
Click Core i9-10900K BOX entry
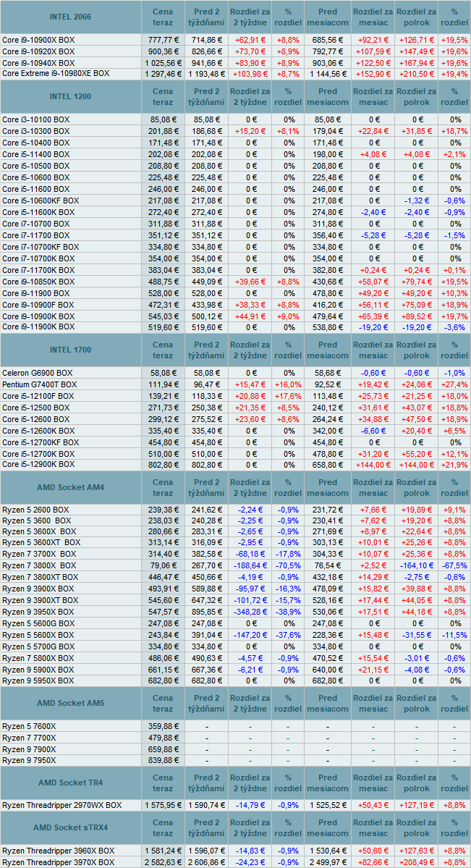[38, 316]
